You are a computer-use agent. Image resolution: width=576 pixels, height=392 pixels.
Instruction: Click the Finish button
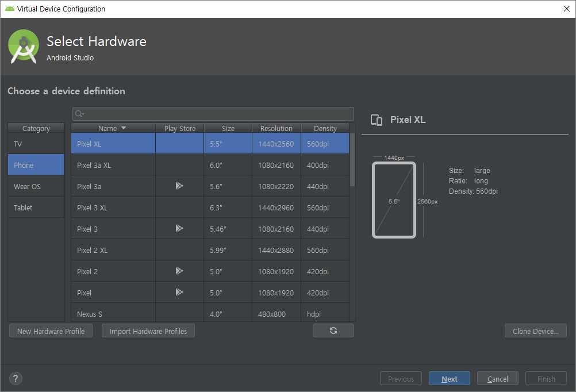point(546,379)
